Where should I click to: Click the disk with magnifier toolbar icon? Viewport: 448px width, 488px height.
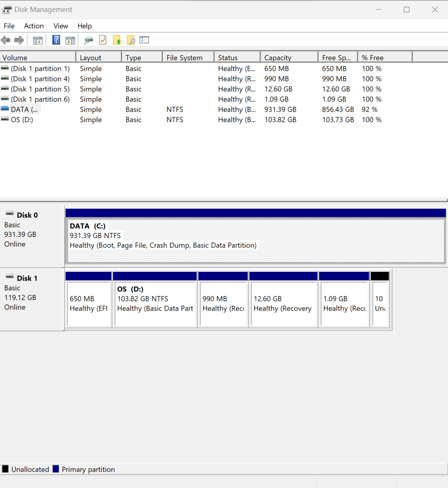pos(88,40)
